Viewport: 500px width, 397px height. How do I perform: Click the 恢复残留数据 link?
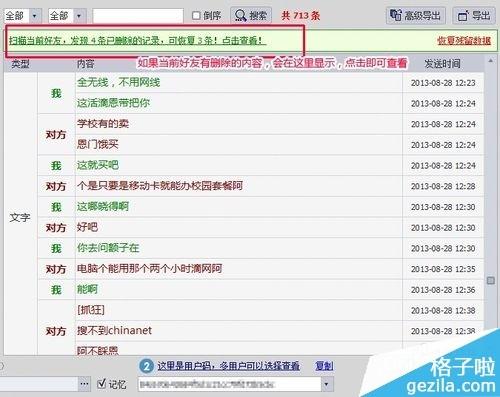464,41
